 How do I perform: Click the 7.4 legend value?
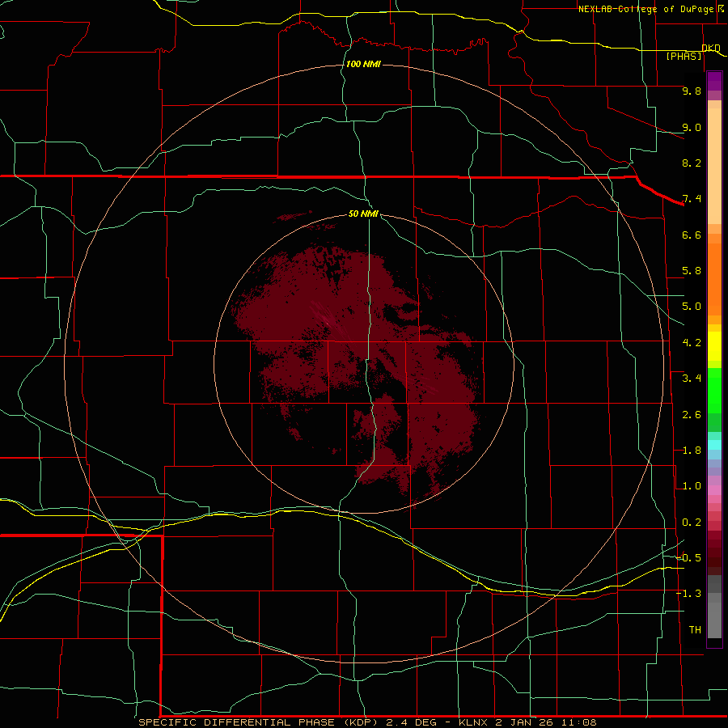[x=692, y=199]
